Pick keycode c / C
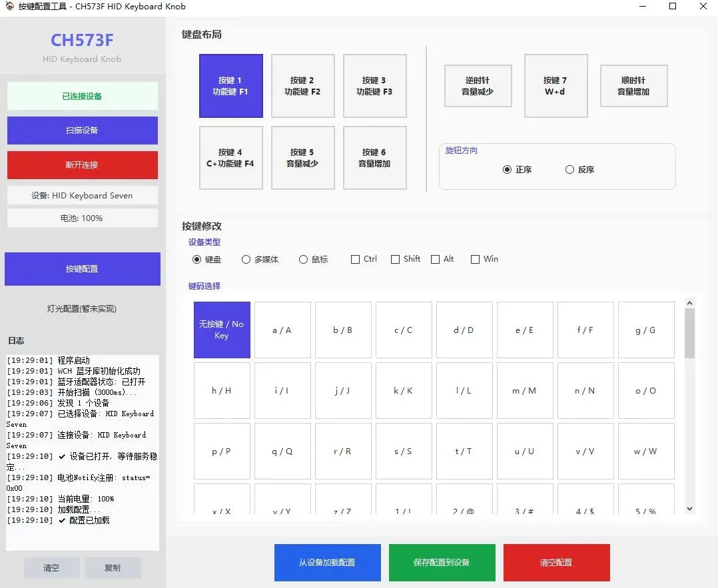 coord(404,330)
